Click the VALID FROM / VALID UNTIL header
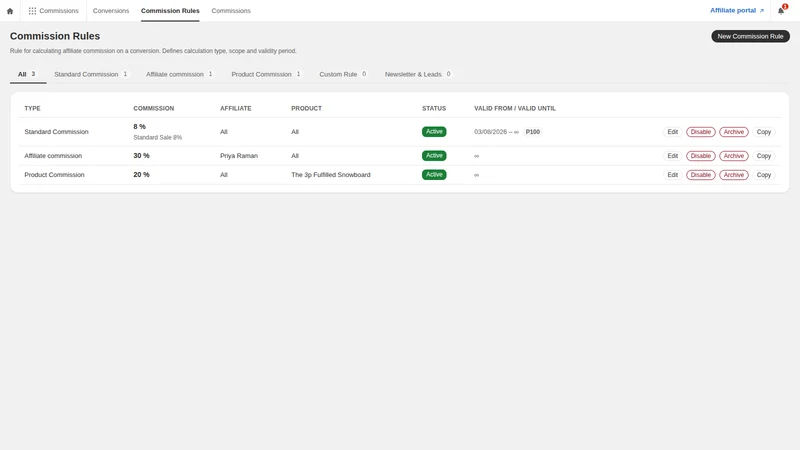Viewport: 800px width, 450px height. point(515,108)
